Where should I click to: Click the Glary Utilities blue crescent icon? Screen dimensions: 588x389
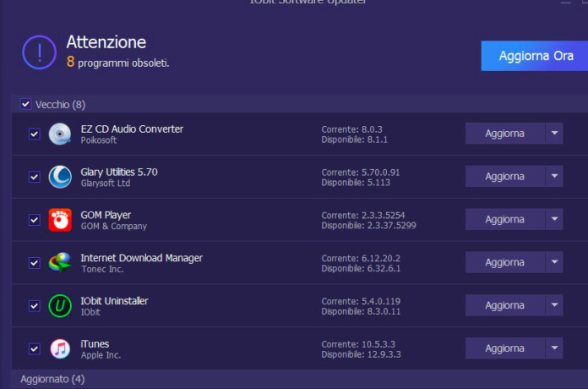(x=60, y=177)
